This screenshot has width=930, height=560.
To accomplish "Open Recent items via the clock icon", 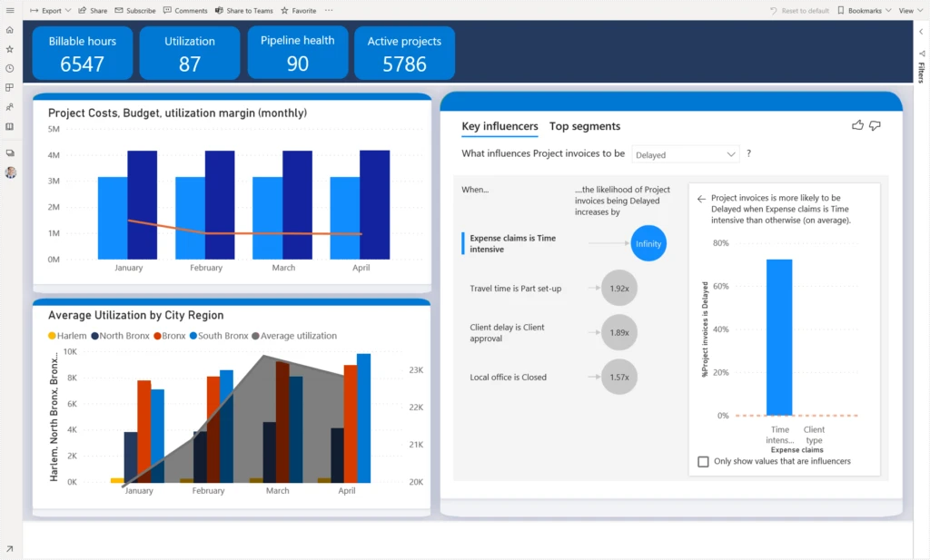I will pyautogui.click(x=11, y=66).
